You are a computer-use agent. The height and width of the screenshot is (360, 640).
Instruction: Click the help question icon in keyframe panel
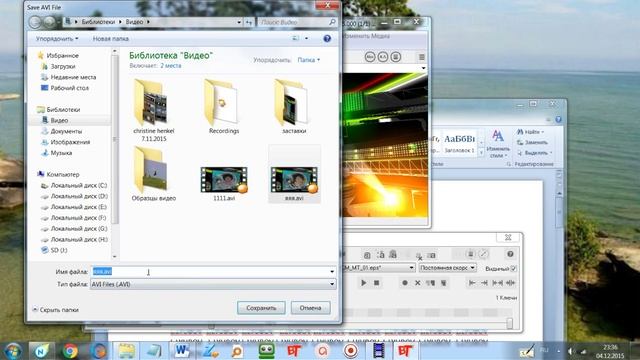coord(510,254)
